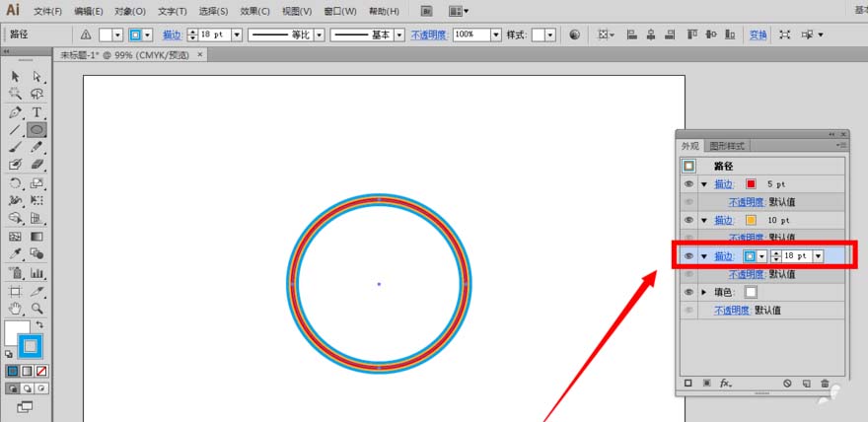Open the Bridge (Br) button
Viewport: 868px width, 422px height.
(x=426, y=11)
